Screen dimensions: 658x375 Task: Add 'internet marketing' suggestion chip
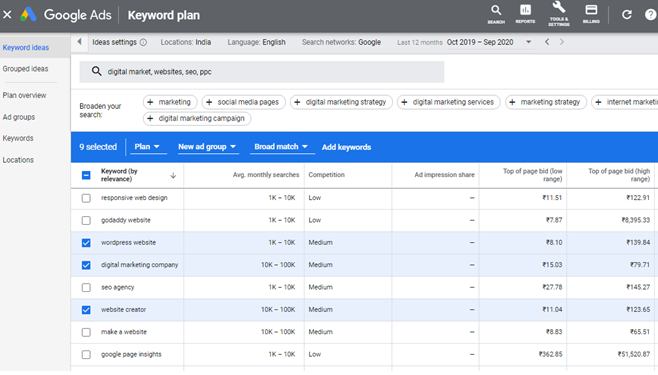click(x=625, y=102)
